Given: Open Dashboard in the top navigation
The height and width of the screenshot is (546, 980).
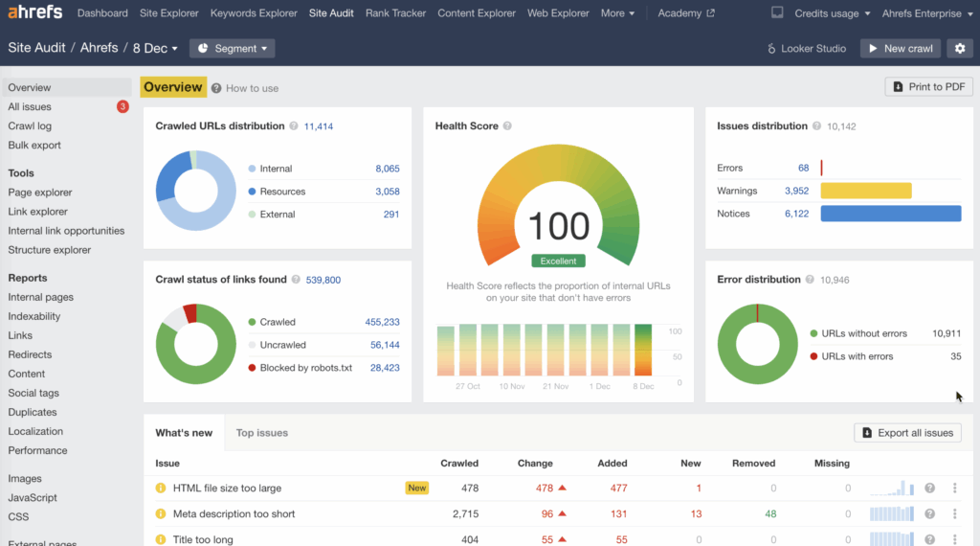Looking at the screenshot, I should [102, 12].
